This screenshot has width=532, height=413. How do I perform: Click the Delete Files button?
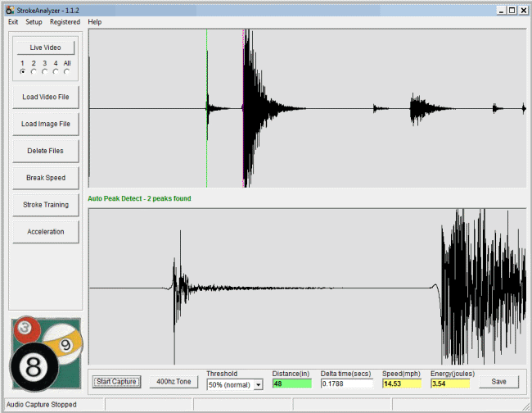(45, 151)
